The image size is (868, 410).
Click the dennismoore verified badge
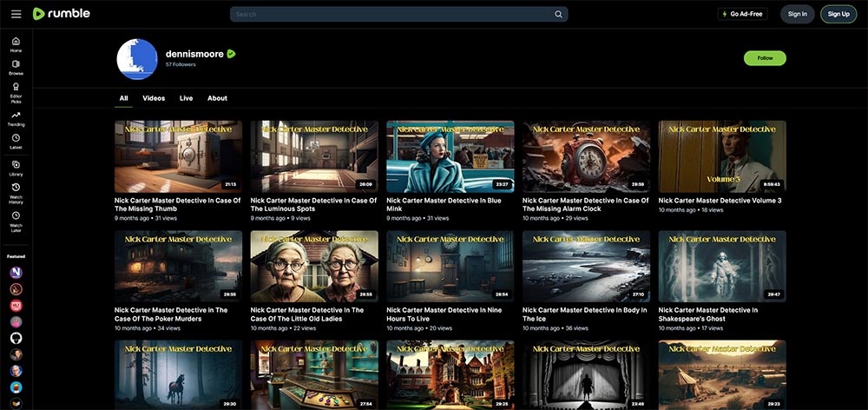(232, 54)
